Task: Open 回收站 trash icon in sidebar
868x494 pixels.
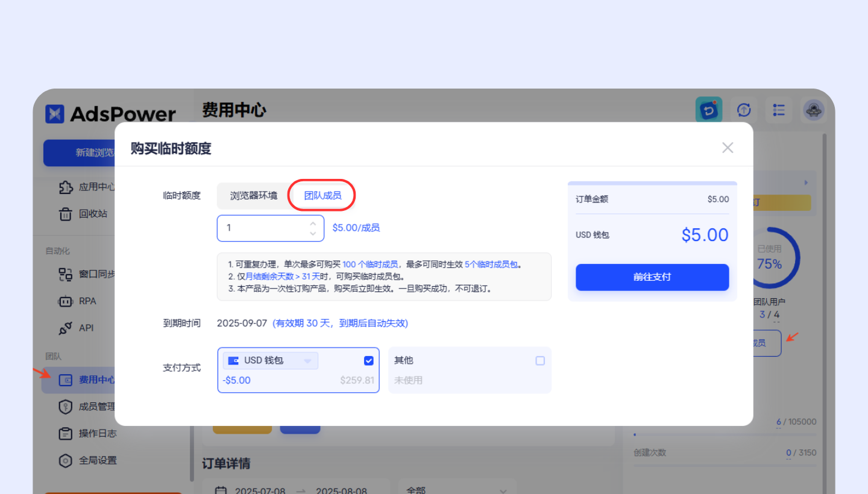Action: (x=66, y=214)
